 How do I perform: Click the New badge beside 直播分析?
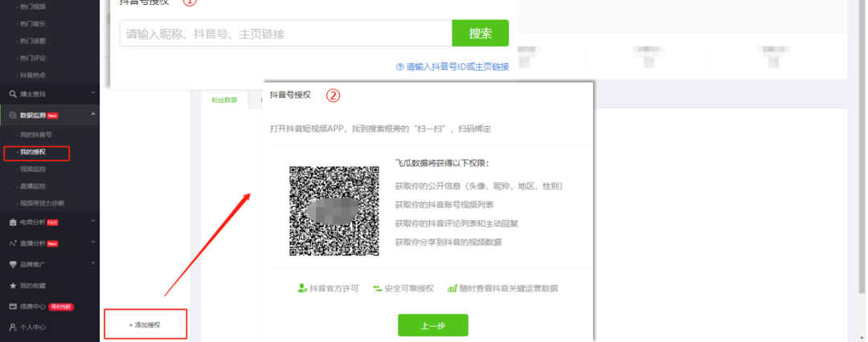(x=52, y=243)
